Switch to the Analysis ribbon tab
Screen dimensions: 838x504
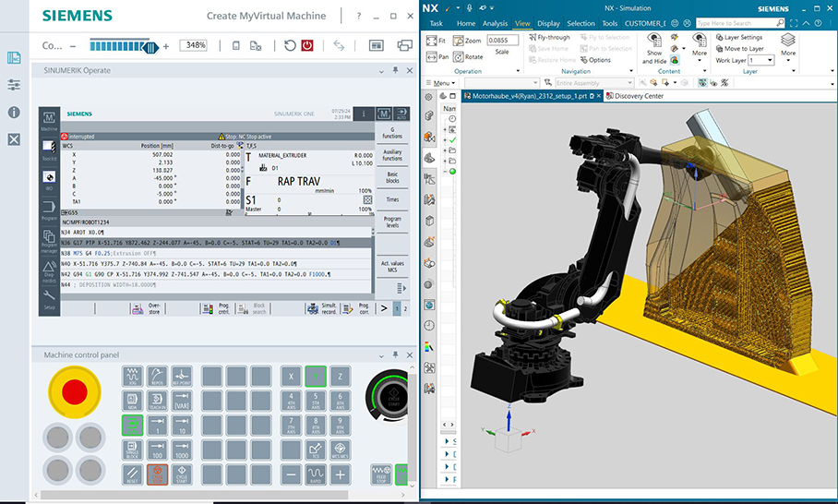coord(495,23)
